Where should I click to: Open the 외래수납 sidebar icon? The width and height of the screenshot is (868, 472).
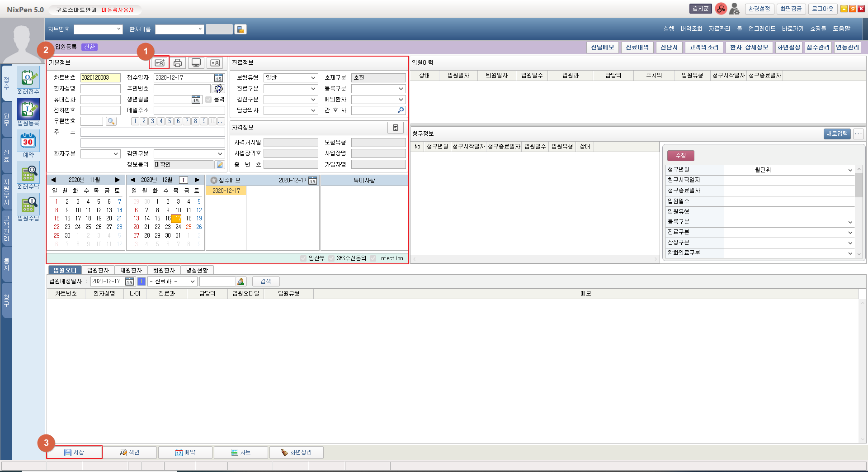point(28,175)
